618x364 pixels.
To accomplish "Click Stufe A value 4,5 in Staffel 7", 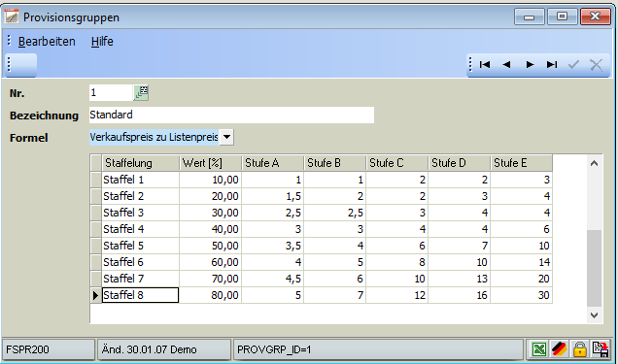I will 273,279.
